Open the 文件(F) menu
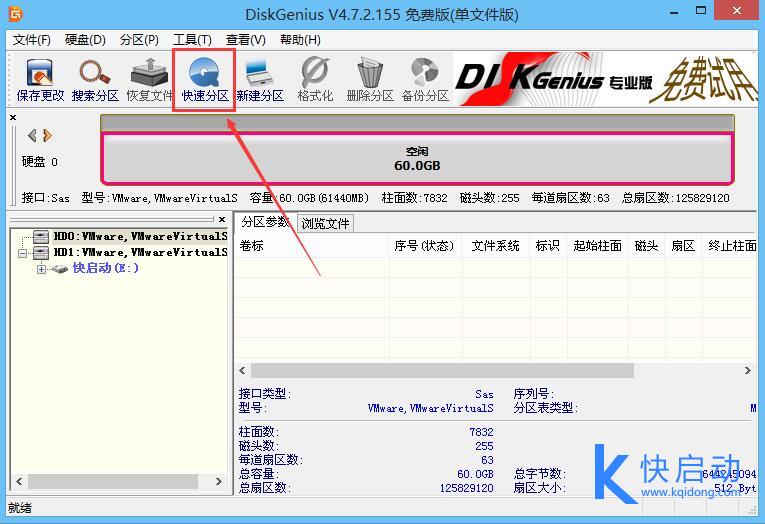The image size is (765, 524). pyautogui.click(x=31, y=40)
